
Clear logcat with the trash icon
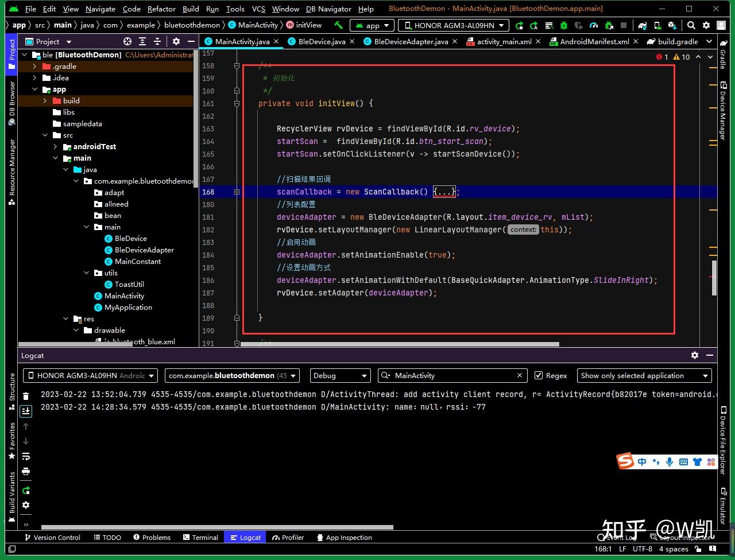point(26,396)
